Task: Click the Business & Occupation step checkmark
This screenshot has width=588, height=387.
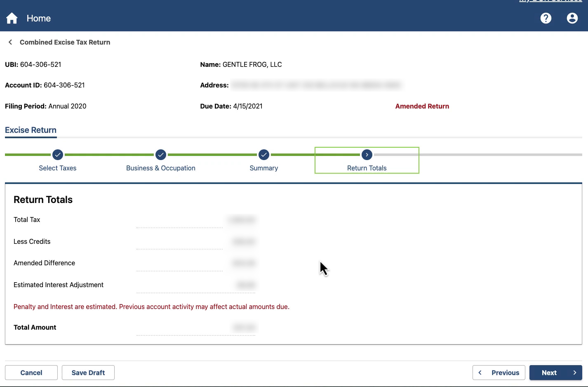Action: [161, 155]
